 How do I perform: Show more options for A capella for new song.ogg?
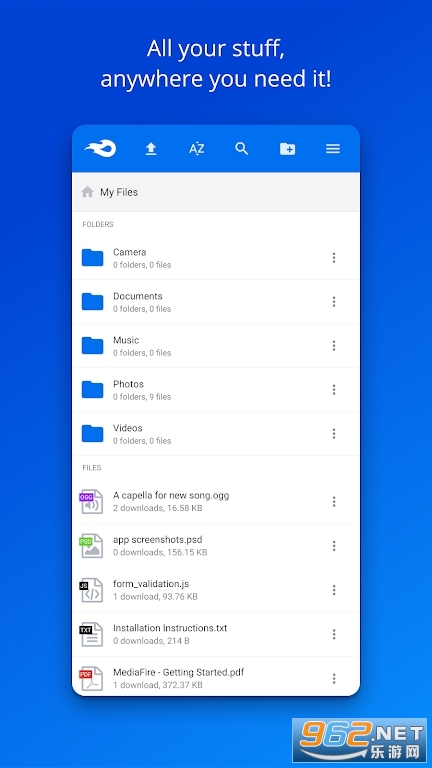[334, 502]
